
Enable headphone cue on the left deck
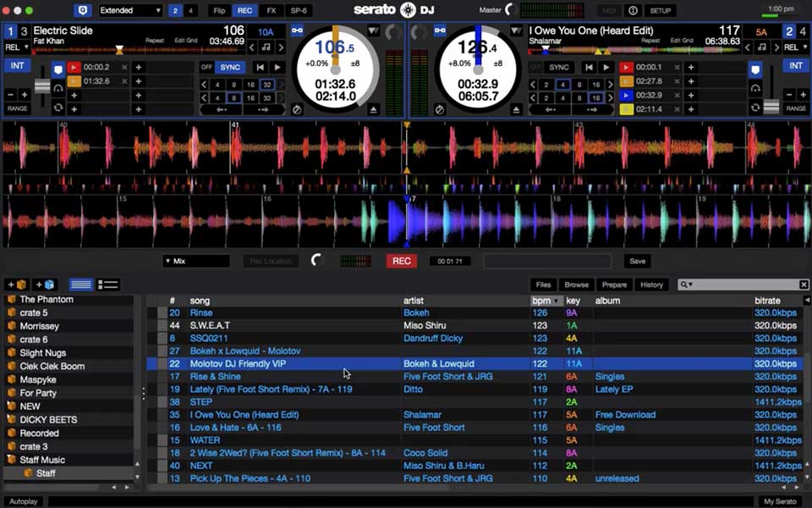(58, 88)
